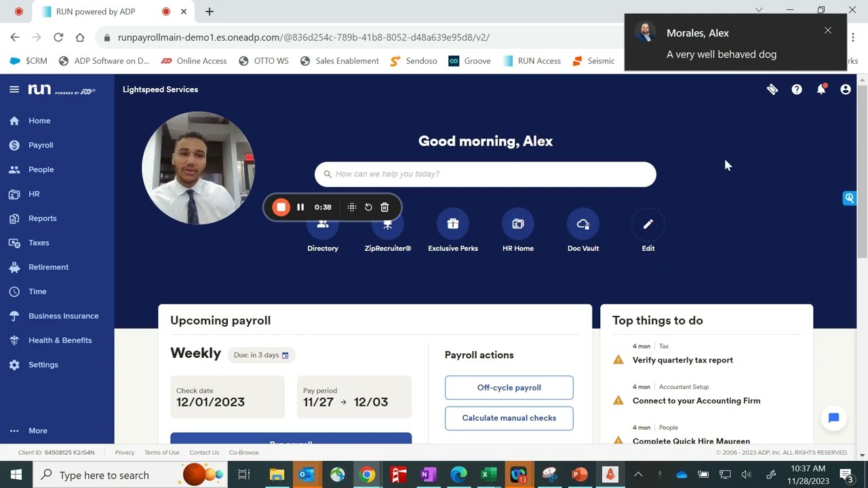Restart the recording with the rewind icon
This screenshot has height=488, width=868.
coord(368,207)
